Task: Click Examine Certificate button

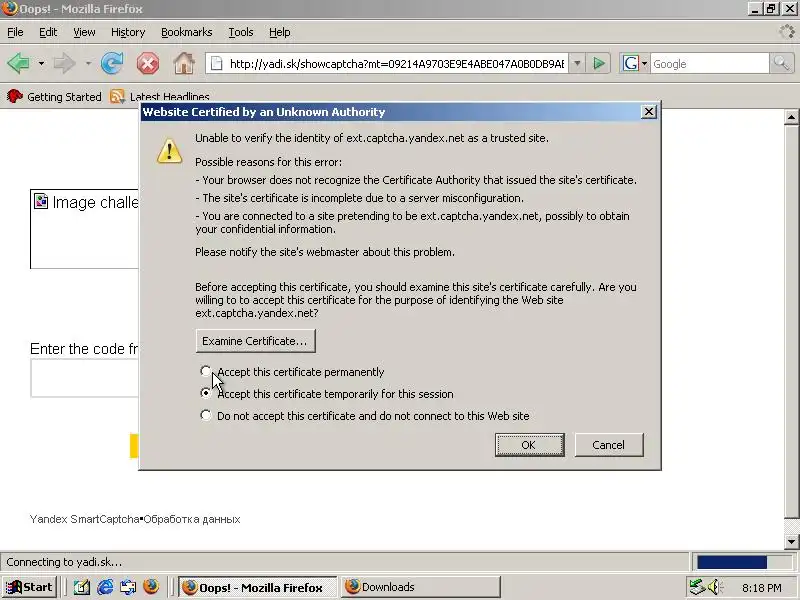Action: coord(255,341)
